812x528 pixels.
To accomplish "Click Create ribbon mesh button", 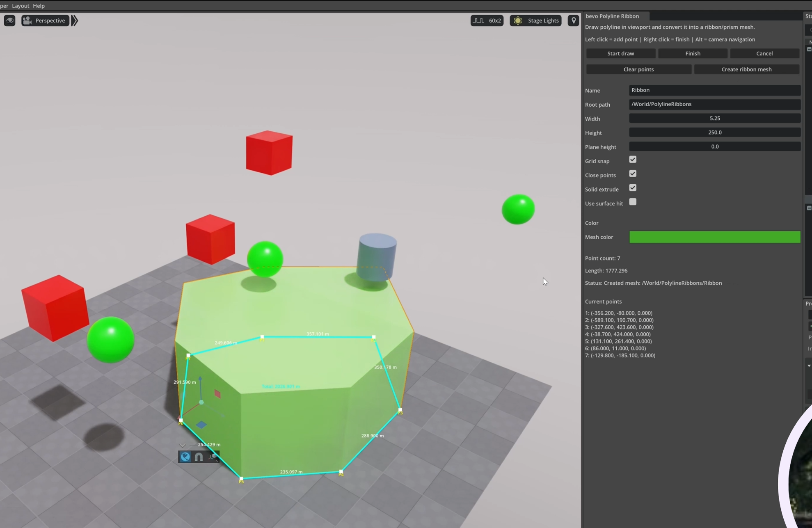I will [746, 69].
